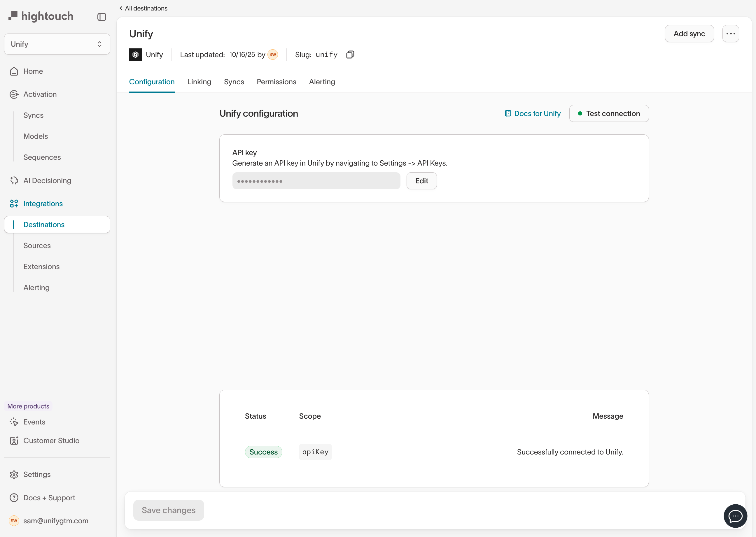Open Events product in sidebar
This screenshot has width=756, height=537.
tap(34, 422)
